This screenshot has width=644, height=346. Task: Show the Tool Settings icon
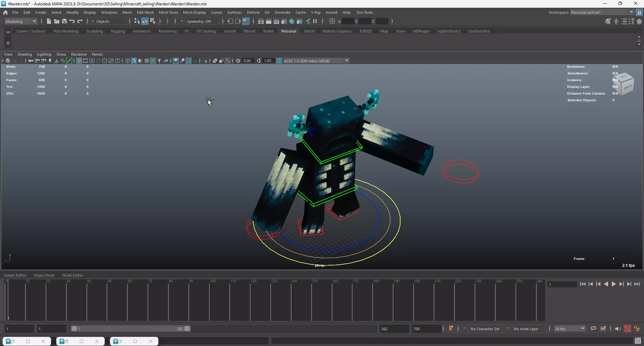[x=632, y=21]
